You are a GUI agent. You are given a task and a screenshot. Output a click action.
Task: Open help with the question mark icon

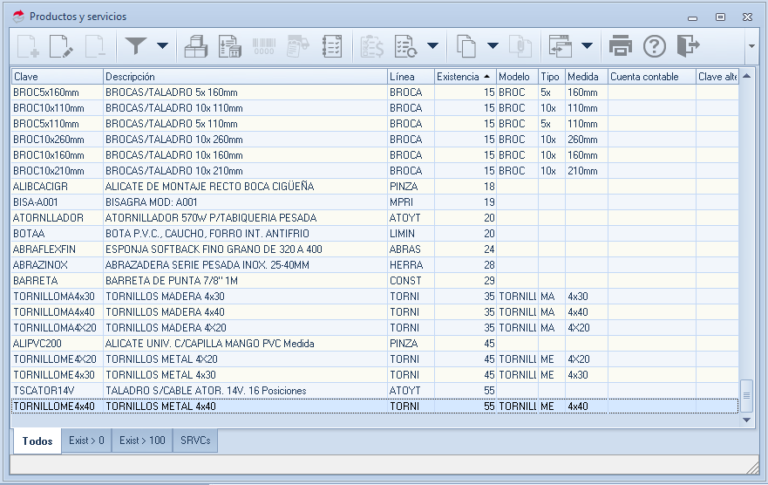click(654, 47)
